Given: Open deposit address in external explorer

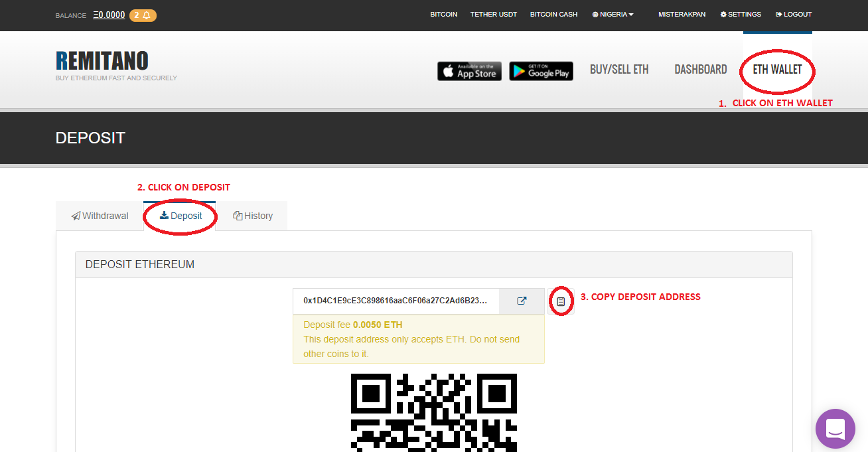Looking at the screenshot, I should (522, 301).
